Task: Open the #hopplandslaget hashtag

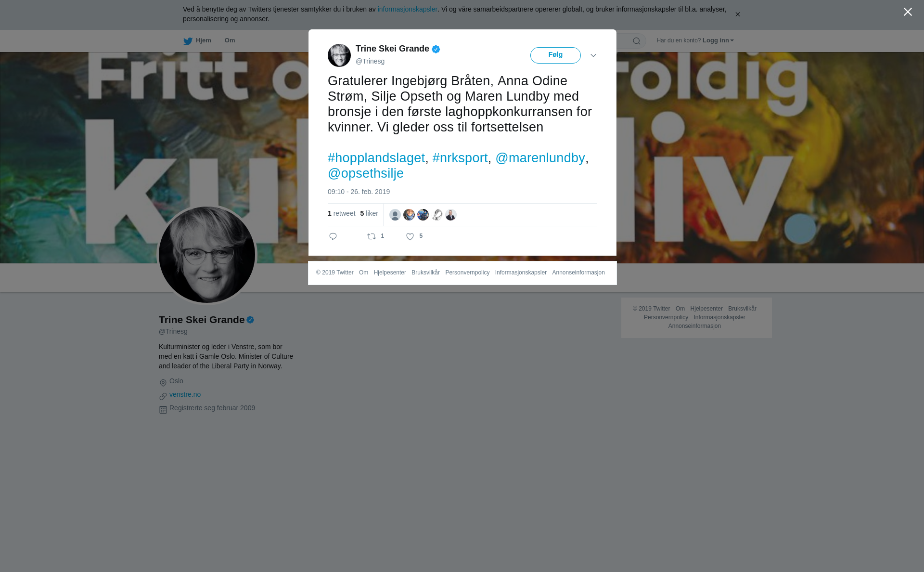Action: (376, 158)
